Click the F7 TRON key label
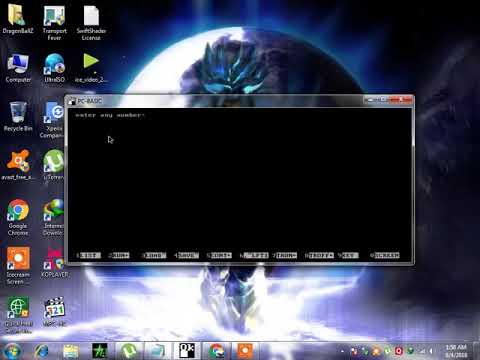The image size is (480, 360). tap(284, 255)
